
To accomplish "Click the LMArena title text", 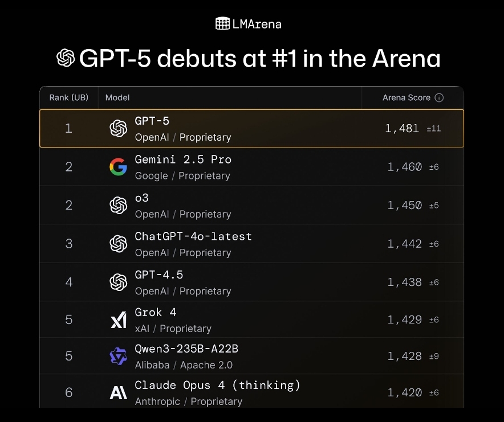I will point(257,24).
